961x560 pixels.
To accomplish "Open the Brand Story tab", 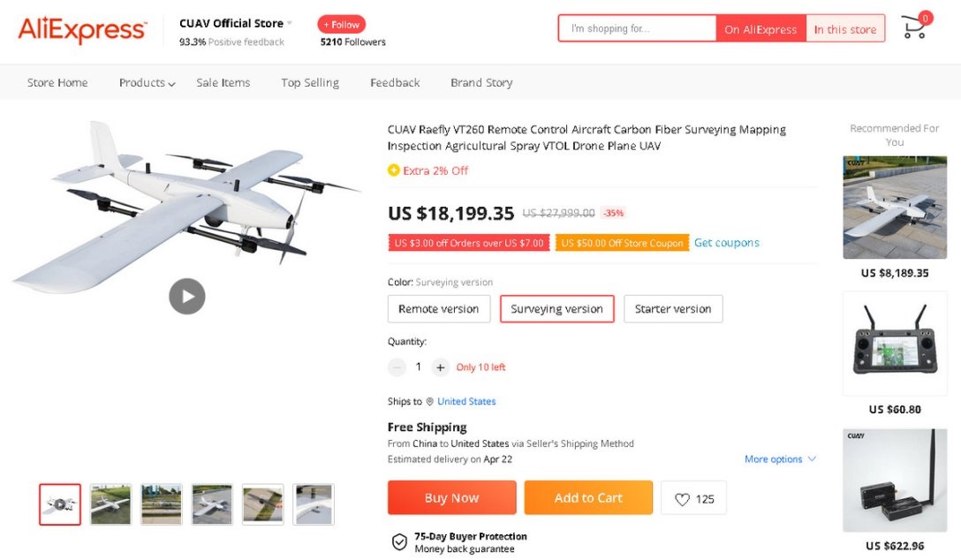I will [481, 83].
